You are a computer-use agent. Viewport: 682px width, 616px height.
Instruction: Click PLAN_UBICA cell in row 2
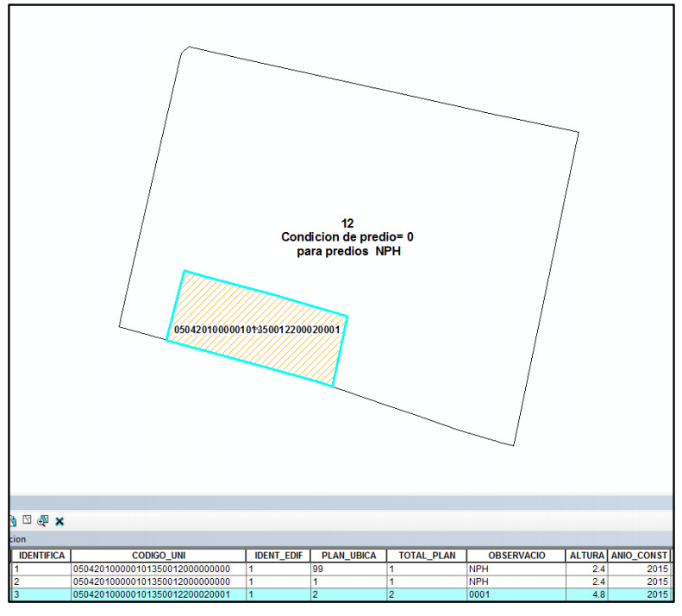click(x=348, y=581)
